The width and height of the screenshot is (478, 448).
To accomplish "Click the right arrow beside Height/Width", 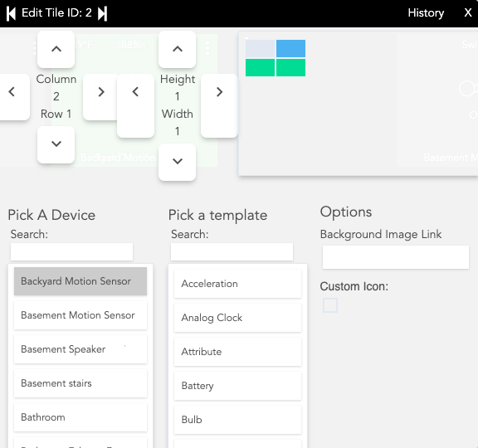I will point(219,105).
